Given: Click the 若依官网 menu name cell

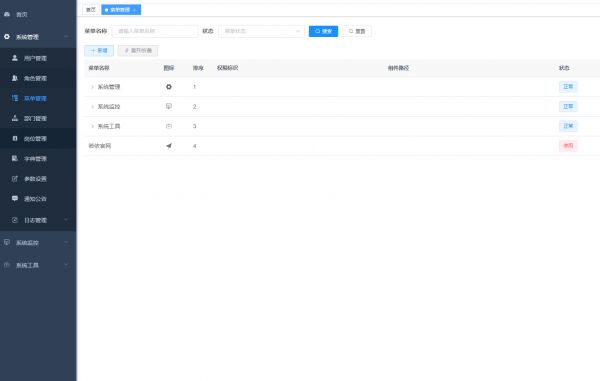Looking at the screenshot, I should 99,146.
